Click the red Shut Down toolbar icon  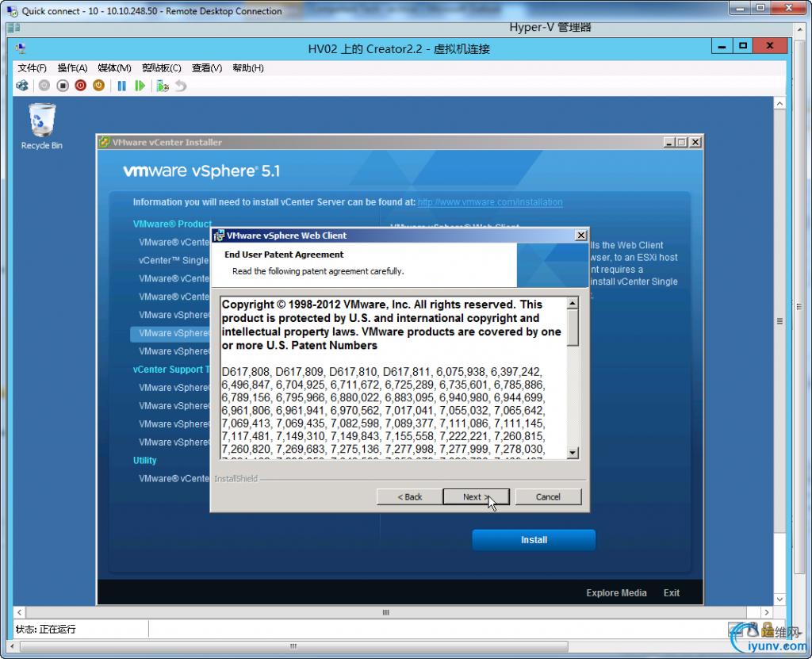tap(80, 86)
